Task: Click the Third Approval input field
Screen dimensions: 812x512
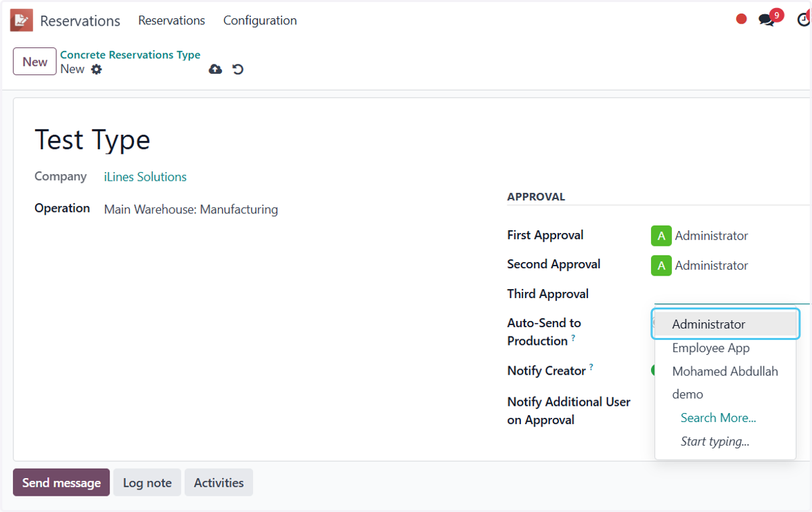Action: tap(731, 294)
